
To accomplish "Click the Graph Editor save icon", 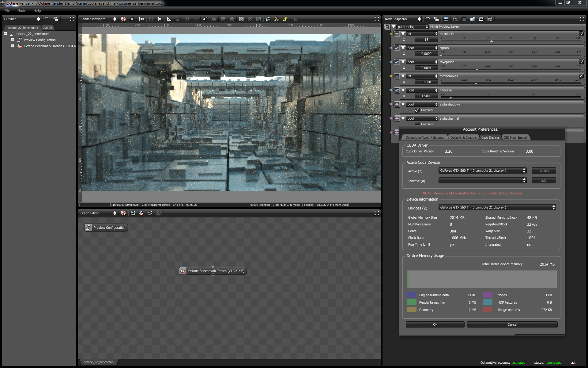I will 133,213.
